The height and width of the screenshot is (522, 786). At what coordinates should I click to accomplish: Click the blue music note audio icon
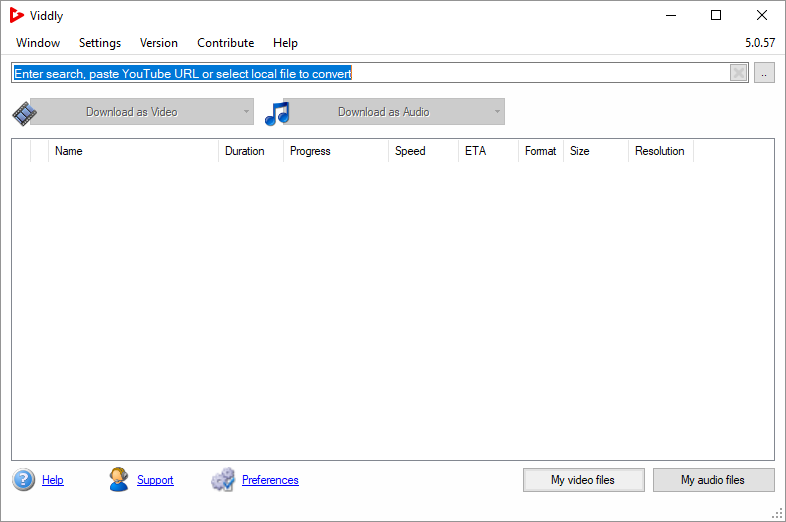[x=277, y=114]
